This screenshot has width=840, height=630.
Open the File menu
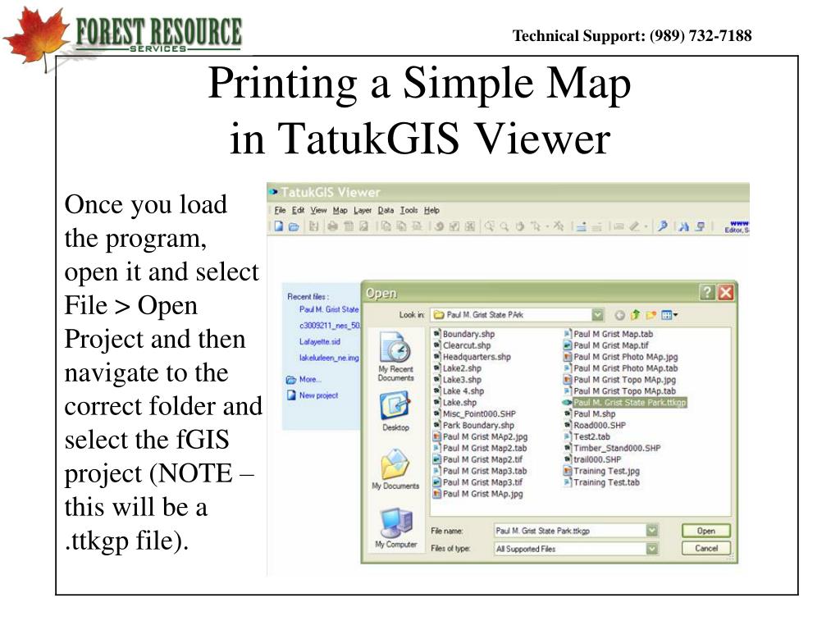pos(281,210)
